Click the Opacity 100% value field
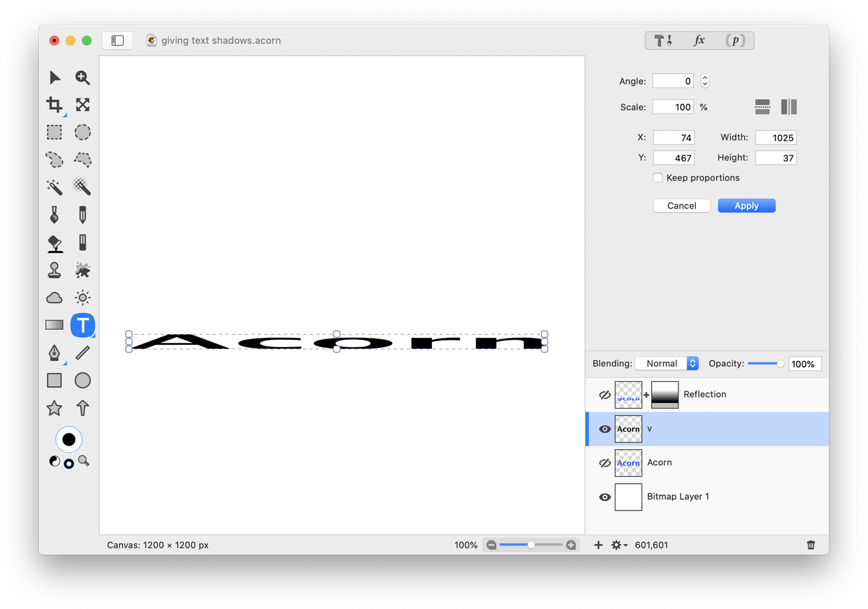The height and width of the screenshot is (609, 868). point(805,364)
